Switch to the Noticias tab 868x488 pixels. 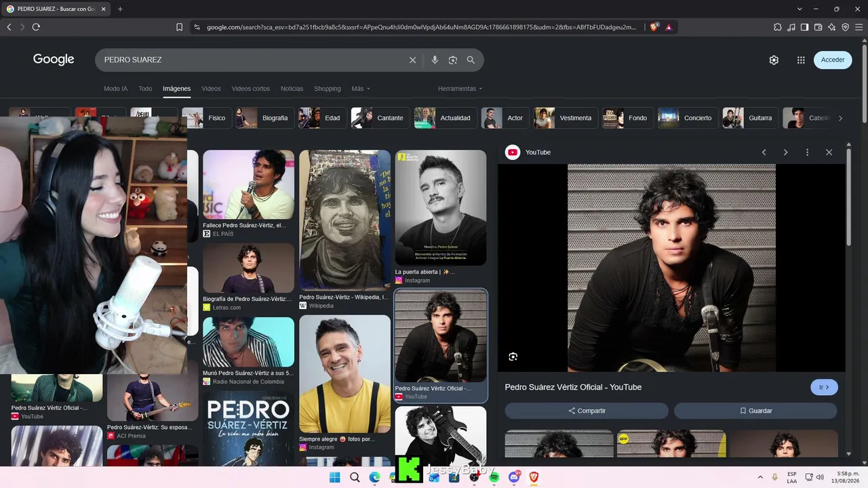[x=292, y=89]
